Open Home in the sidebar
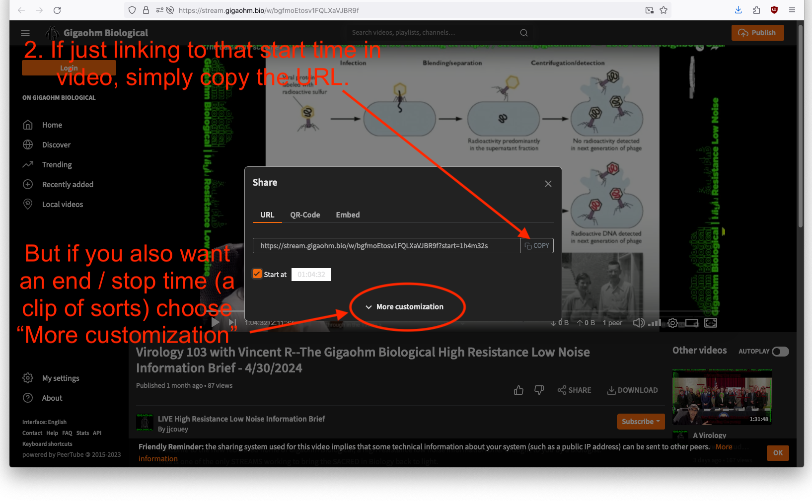Viewport: 812px width, 504px height. [52, 125]
